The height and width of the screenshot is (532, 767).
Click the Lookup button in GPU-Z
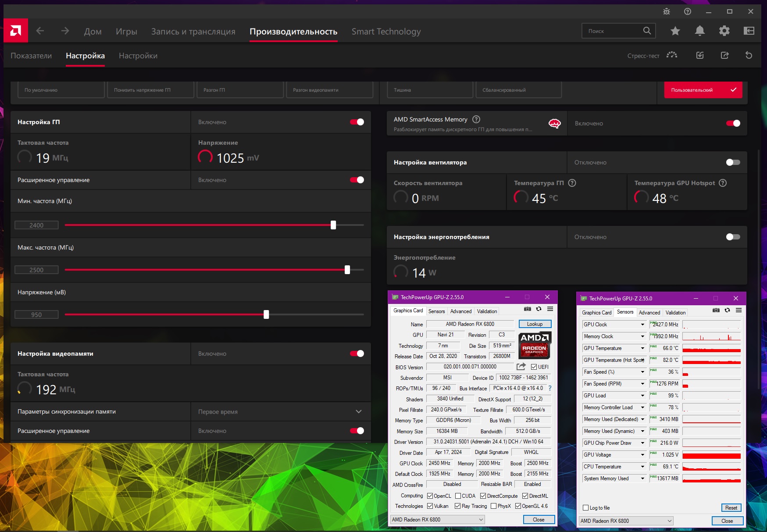tap(535, 324)
